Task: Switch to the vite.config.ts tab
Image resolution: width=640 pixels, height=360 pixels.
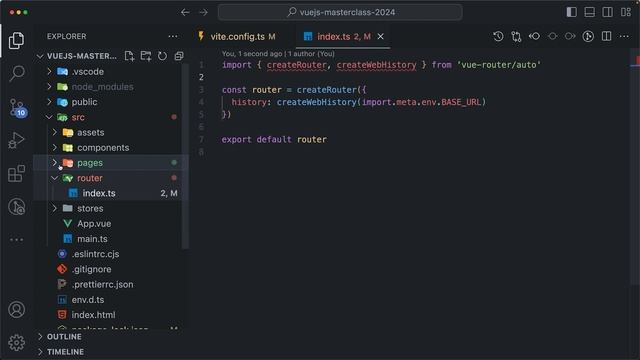Action: pos(237,37)
